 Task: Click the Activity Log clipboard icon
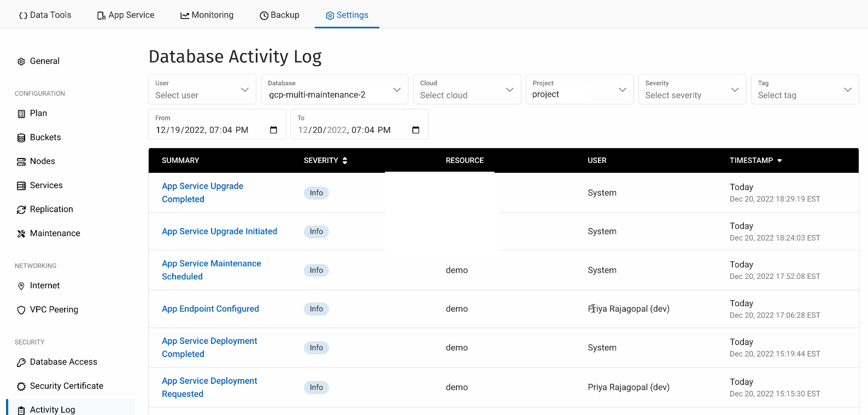[21, 411]
